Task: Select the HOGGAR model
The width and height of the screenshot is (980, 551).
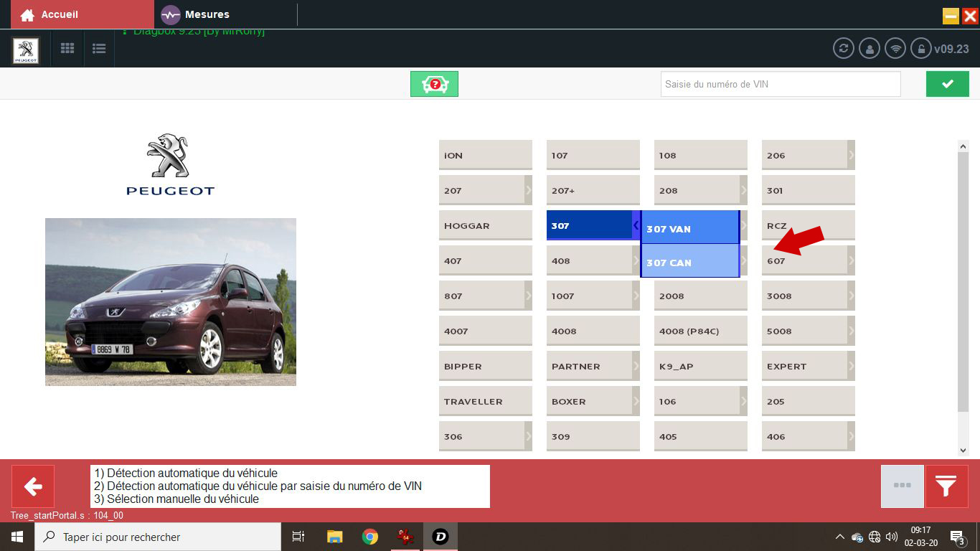Action: click(x=486, y=225)
